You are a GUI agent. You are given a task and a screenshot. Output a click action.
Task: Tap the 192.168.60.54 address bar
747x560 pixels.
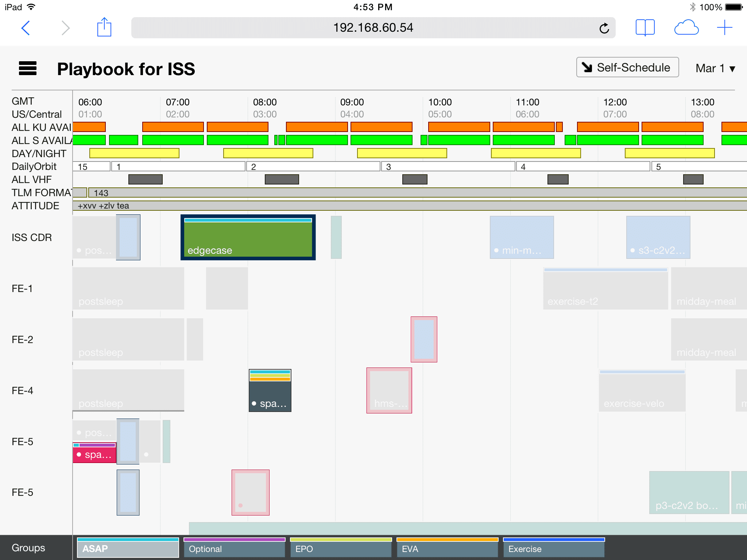[x=373, y=28]
